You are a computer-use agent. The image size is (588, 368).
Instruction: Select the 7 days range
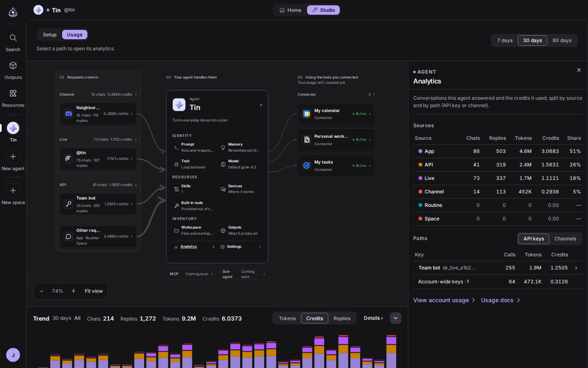[505, 40]
